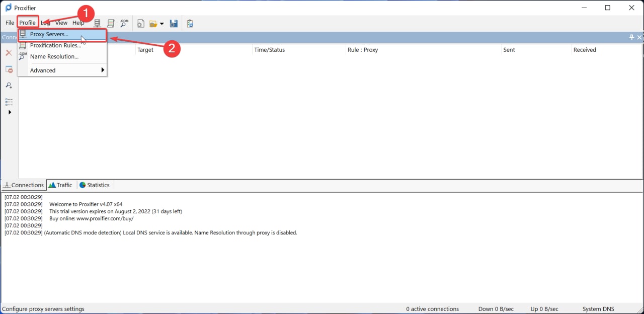This screenshot has height=314, width=644.
Task: Click the sidebar window icon with red circle
Action: pos(9,69)
